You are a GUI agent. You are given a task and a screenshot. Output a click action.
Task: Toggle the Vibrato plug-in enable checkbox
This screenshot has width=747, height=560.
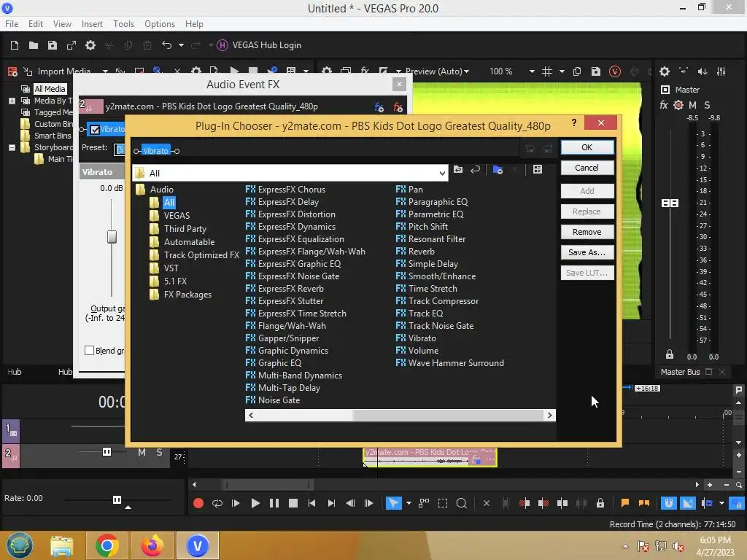(95, 130)
